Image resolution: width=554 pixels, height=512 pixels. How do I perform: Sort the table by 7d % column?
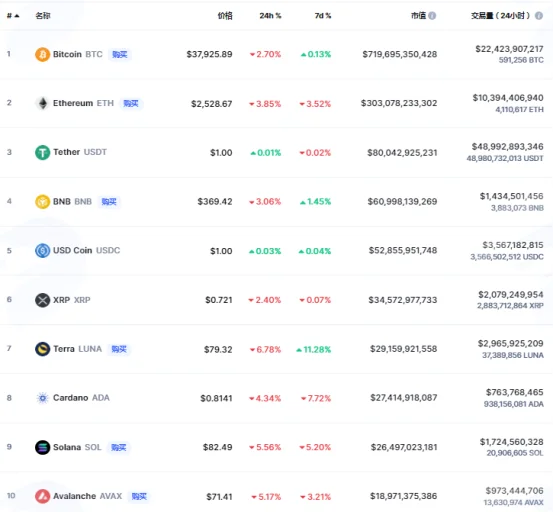click(x=323, y=16)
